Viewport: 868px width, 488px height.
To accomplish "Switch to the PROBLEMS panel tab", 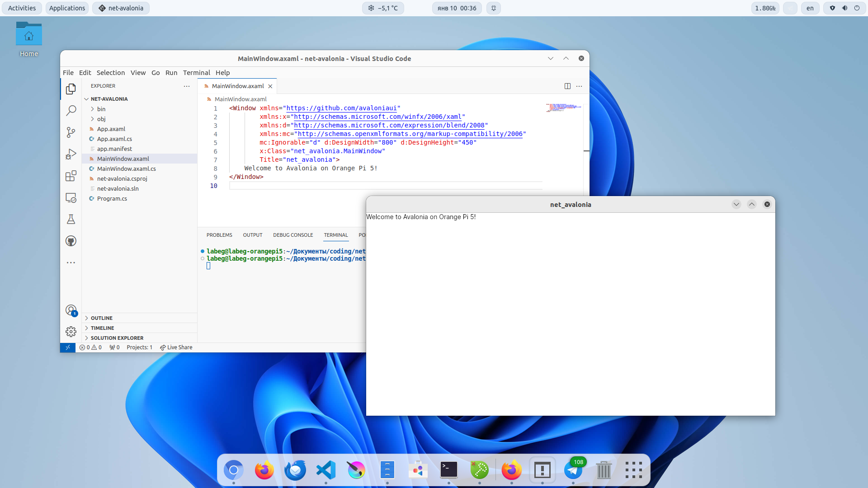I will (x=219, y=235).
